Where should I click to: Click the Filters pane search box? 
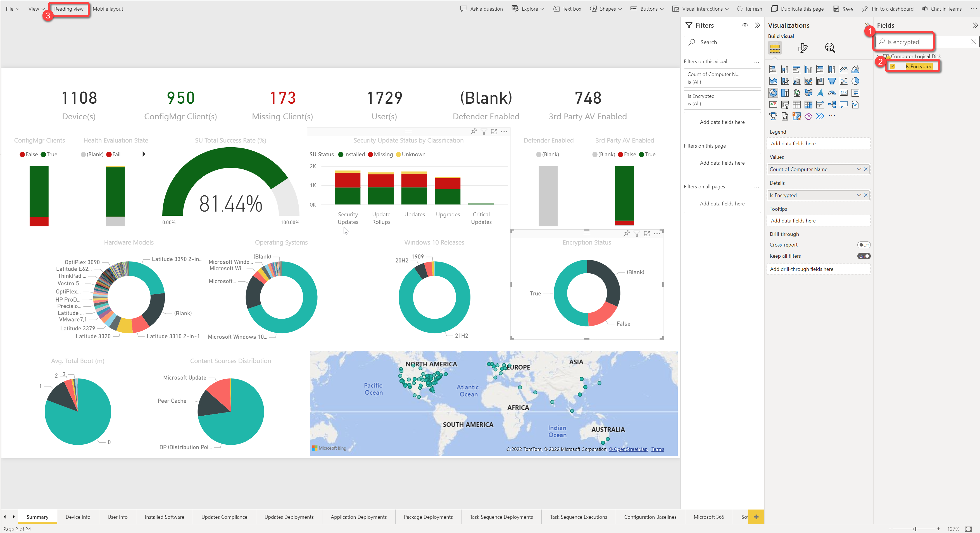[x=722, y=42]
